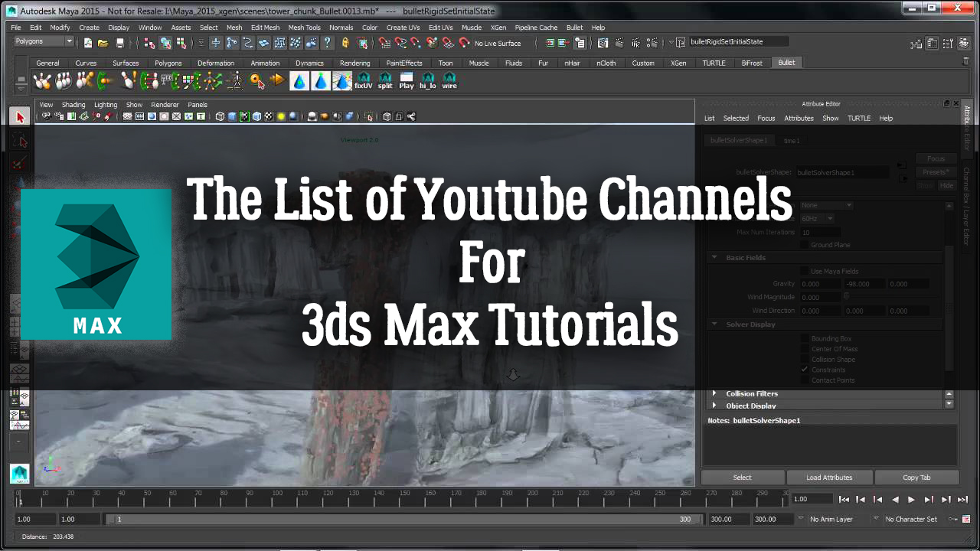Toggle wireframe display in panel toolbar
Screen dimensions: 980x551
tap(220, 116)
